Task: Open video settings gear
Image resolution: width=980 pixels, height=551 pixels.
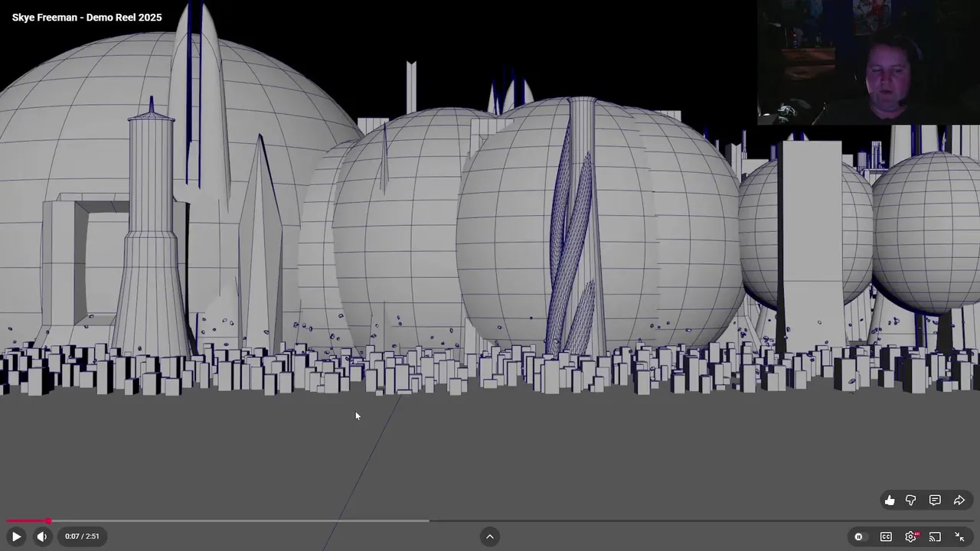Action: click(911, 536)
